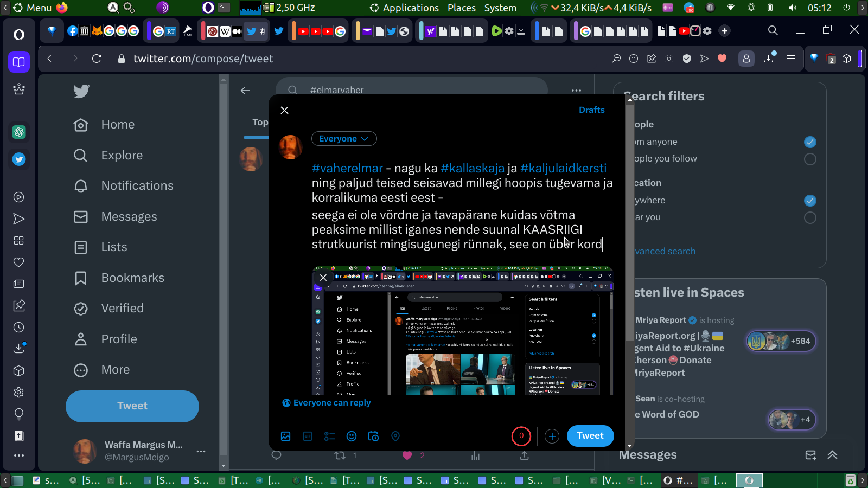This screenshot has width=868, height=488.
Task: Open the attached screenshot thumbnail
Action: click(x=463, y=331)
